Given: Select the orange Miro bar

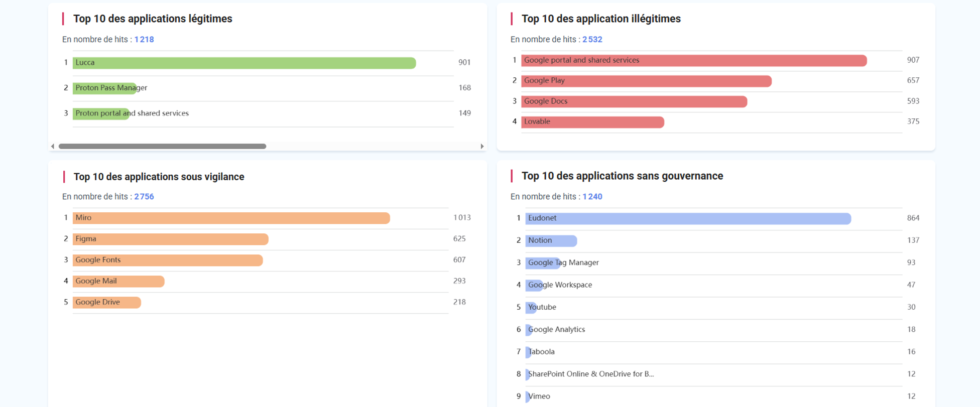Looking at the screenshot, I should point(231,218).
